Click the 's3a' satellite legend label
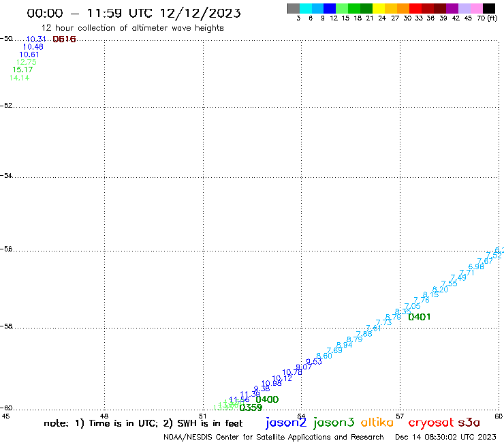The height and width of the screenshot is (443, 504). [x=469, y=423]
